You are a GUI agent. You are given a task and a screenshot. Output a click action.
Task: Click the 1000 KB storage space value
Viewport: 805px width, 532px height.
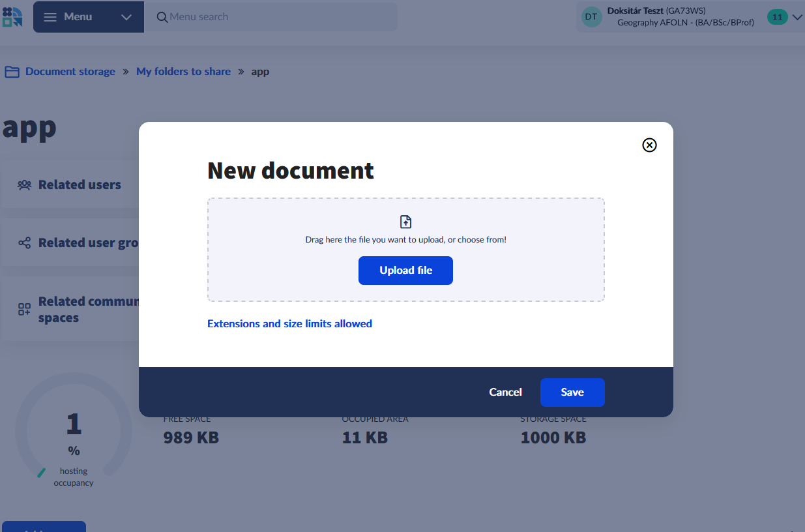(x=553, y=437)
